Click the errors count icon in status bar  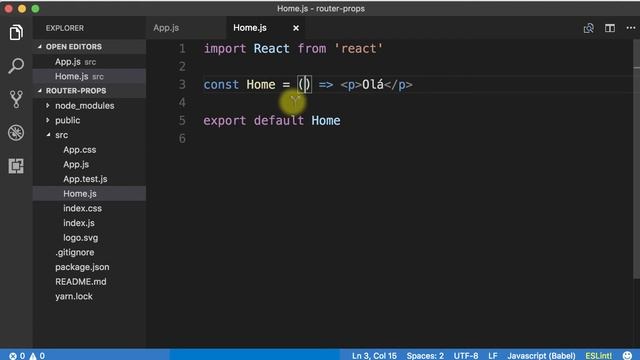click(x=13, y=356)
